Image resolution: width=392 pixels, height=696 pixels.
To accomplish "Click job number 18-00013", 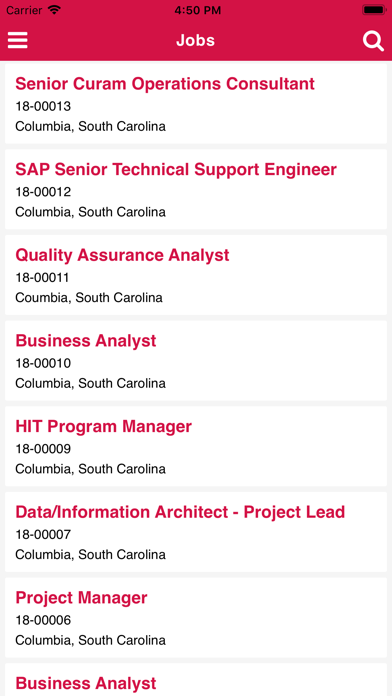I will pos(43,107).
